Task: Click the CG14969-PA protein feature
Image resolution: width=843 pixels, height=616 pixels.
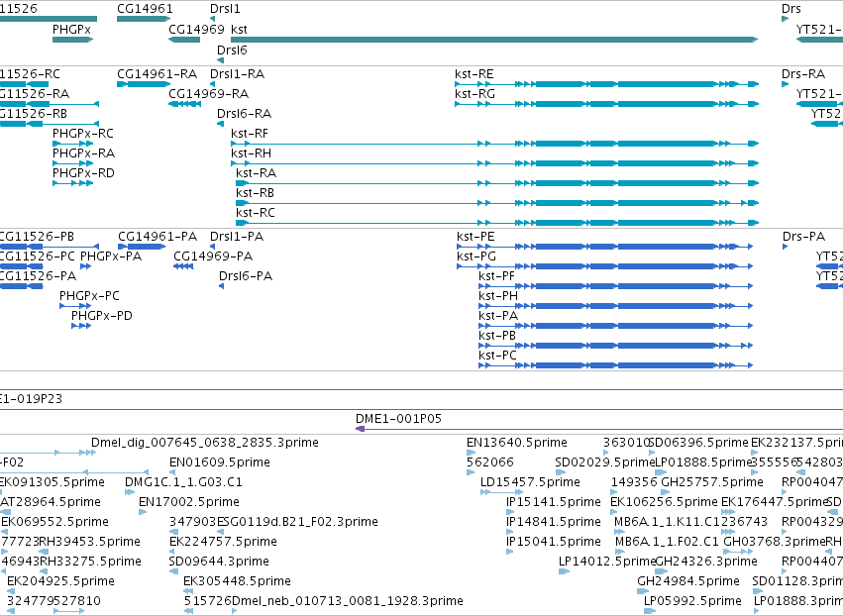Action: pos(183,266)
